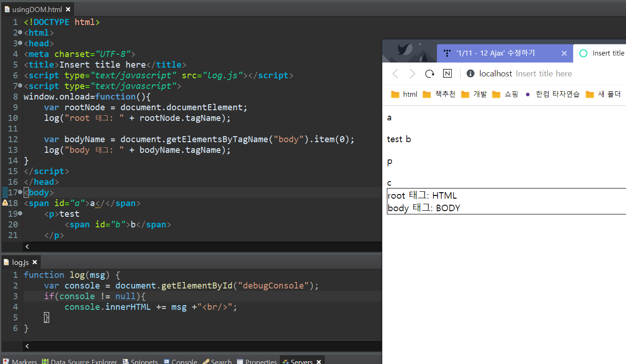The width and height of the screenshot is (626, 364).
Task: Open the 책추천 bookmark folder
Action: (x=439, y=94)
